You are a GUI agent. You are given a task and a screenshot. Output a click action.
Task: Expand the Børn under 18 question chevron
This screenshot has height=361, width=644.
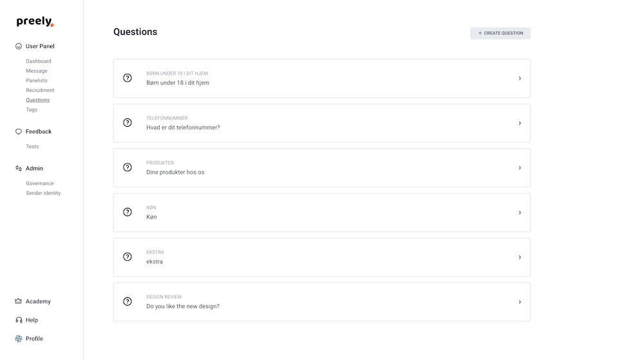pyautogui.click(x=520, y=79)
